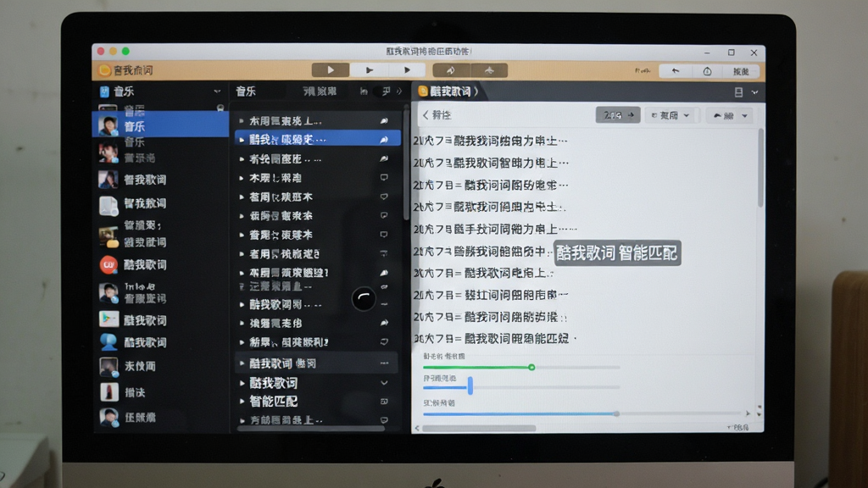Click three-dots icon on dark highlighted 酷我歌词 row
Image resolution: width=868 pixels, height=488 pixels.
(384, 363)
